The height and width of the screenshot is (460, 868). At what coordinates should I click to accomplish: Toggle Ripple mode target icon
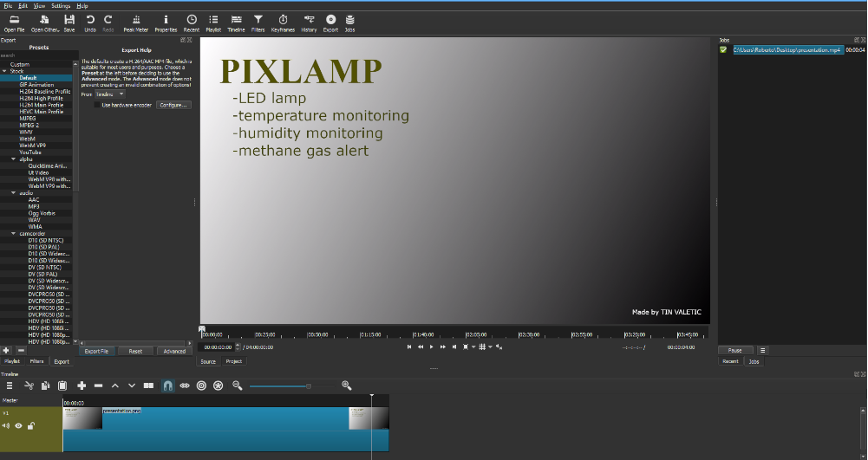point(201,385)
